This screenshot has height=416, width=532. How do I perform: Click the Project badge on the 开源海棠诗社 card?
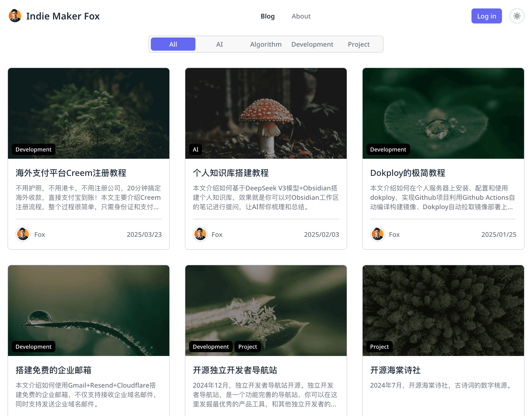click(379, 347)
